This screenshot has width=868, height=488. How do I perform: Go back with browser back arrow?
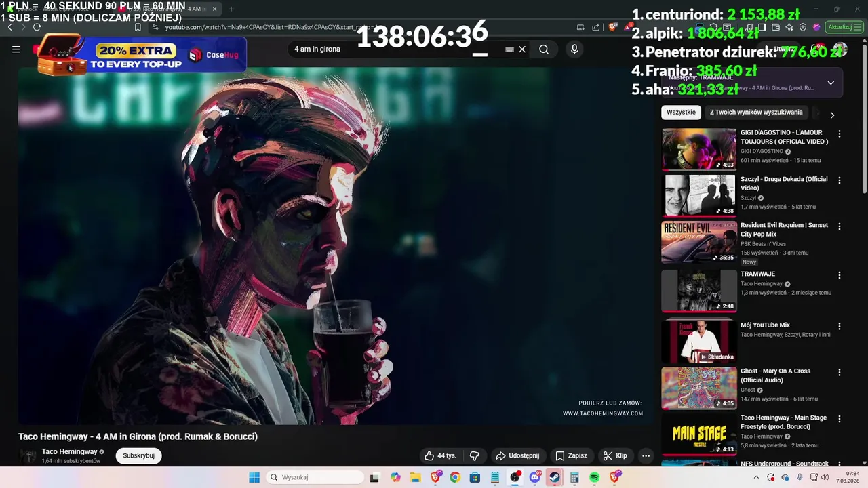[x=10, y=27]
